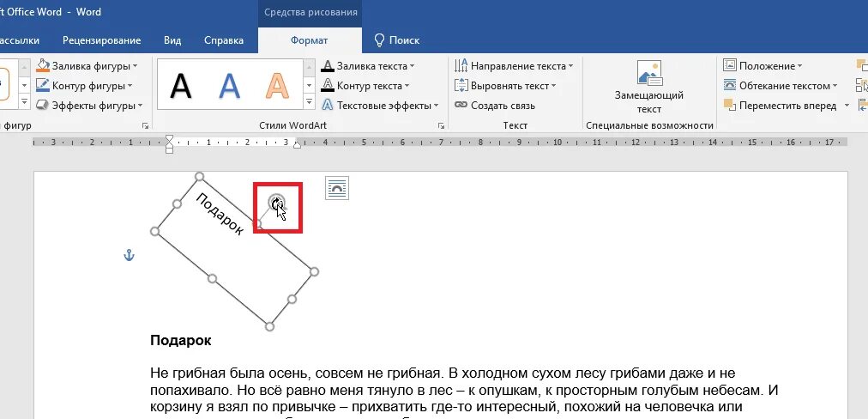
Task: Open the Обтекание текстом wrap menu
Action: [781, 86]
